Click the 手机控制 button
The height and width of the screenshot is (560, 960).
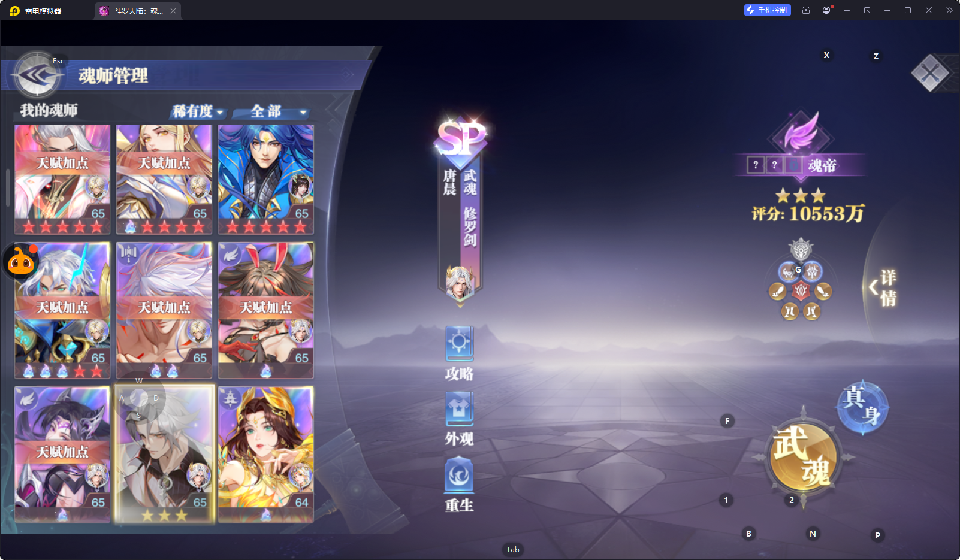pyautogui.click(x=768, y=10)
